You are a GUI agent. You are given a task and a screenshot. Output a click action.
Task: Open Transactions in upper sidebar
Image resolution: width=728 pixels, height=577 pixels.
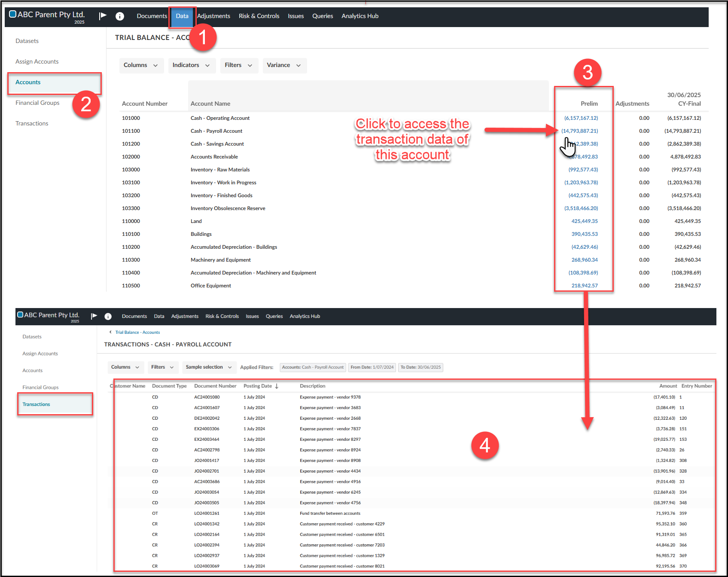pyautogui.click(x=32, y=123)
